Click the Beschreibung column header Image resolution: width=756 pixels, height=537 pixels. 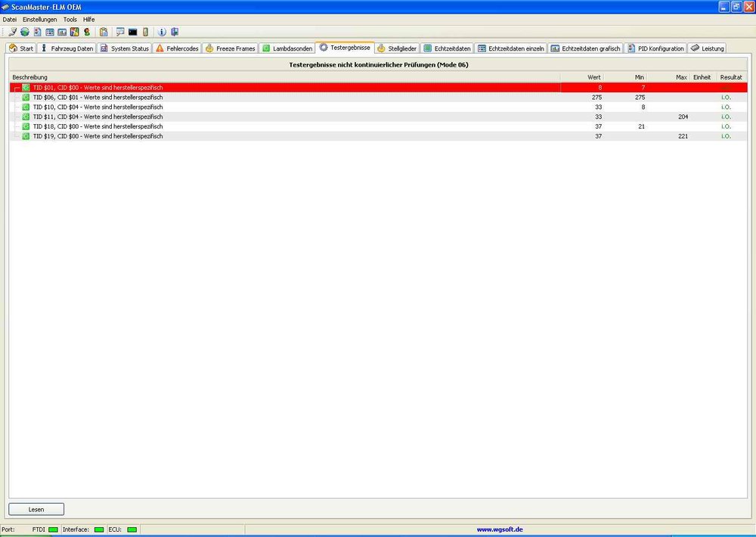point(30,77)
